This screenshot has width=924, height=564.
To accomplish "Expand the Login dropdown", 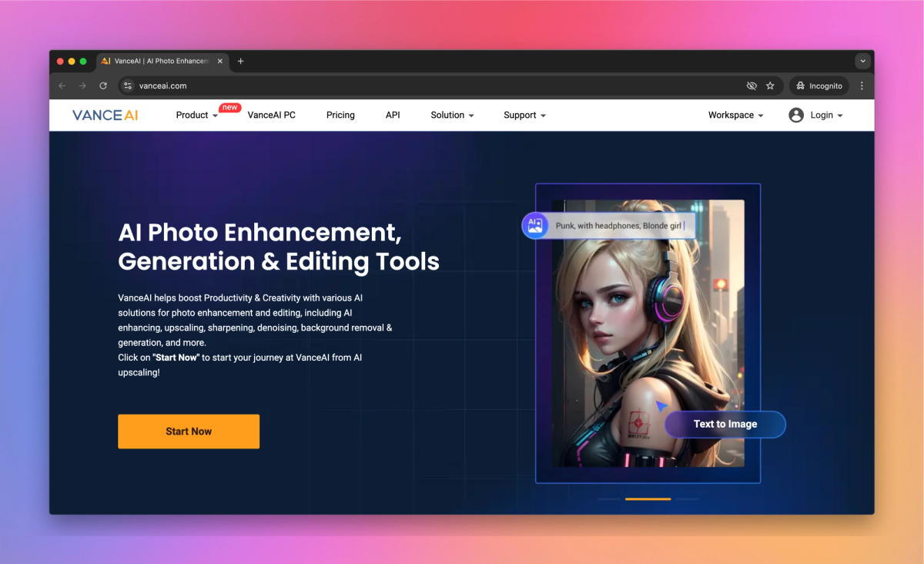I will 826,115.
